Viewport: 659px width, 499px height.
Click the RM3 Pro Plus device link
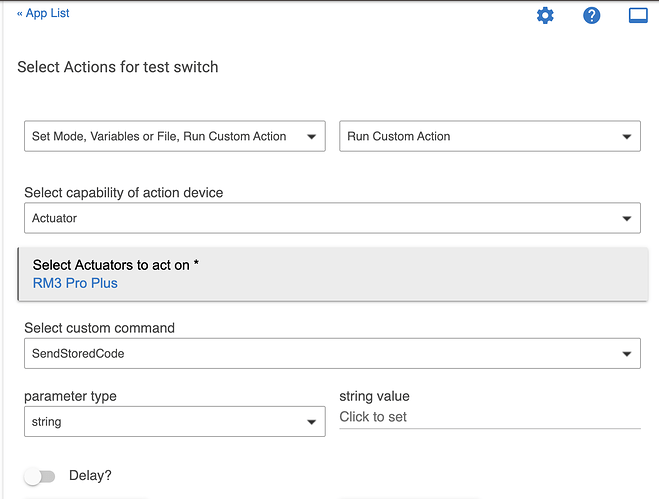pos(75,283)
